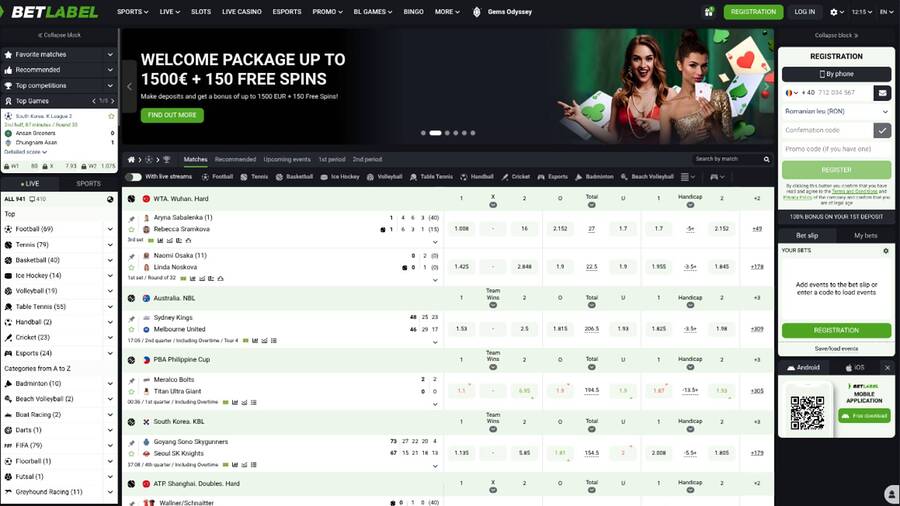Viewport: 900px width, 506px height.
Task: Select the first banner carousel dot
Action: point(423,133)
